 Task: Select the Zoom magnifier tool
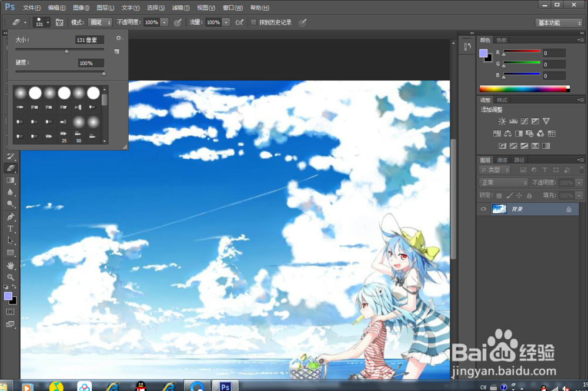[x=11, y=278]
